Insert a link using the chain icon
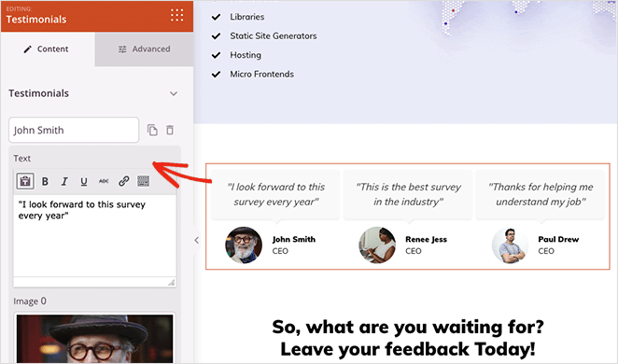Screen dimensions: 618x364 [124, 181]
